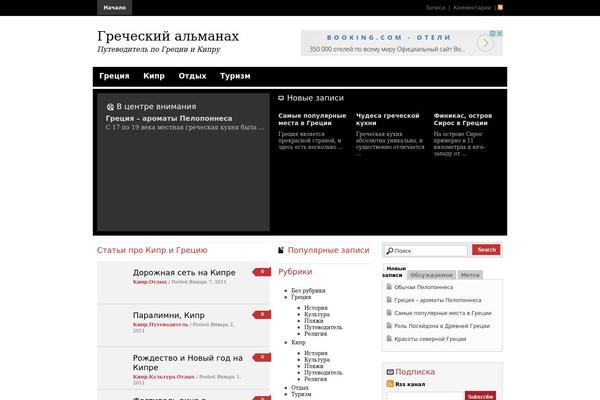
Task: Open the Записи feed link
Action: tap(435, 8)
